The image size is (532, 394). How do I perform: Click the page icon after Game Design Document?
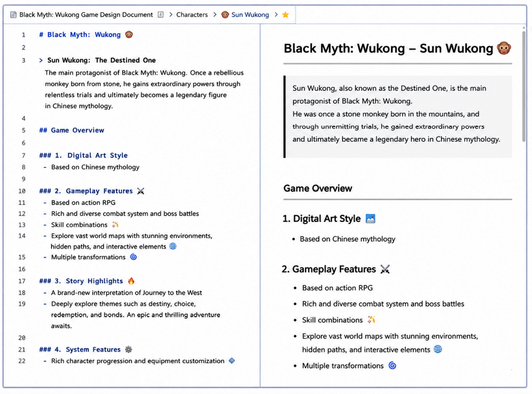click(x=161, y=15)
